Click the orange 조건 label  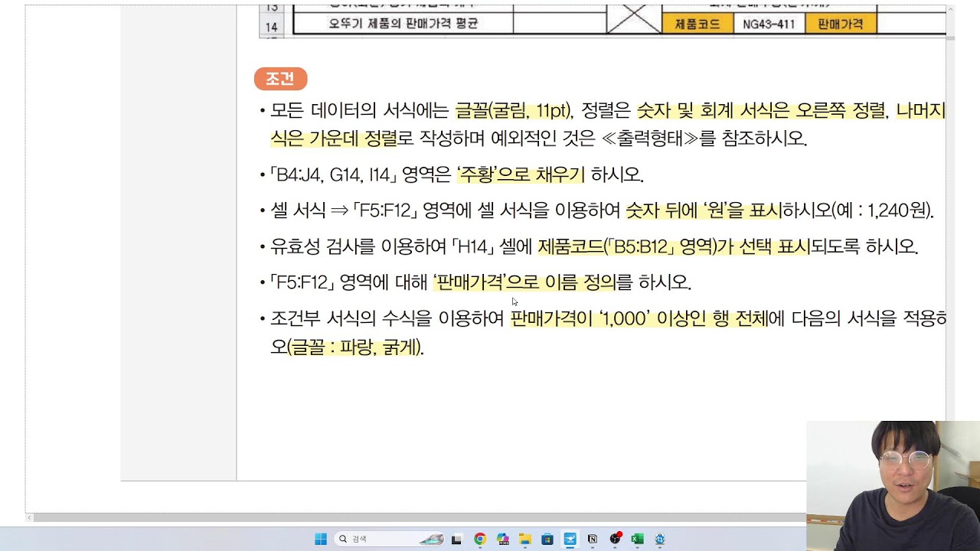[280, 79]
